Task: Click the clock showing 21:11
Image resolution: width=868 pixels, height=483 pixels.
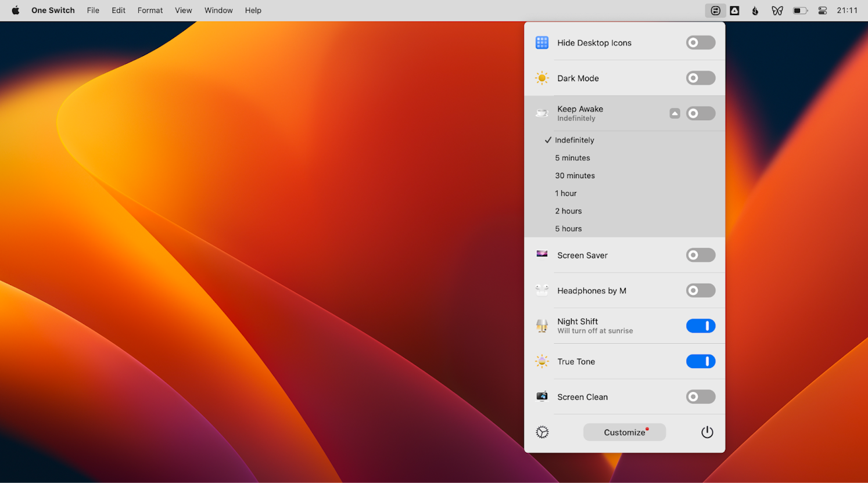Action: pos(847,10)
